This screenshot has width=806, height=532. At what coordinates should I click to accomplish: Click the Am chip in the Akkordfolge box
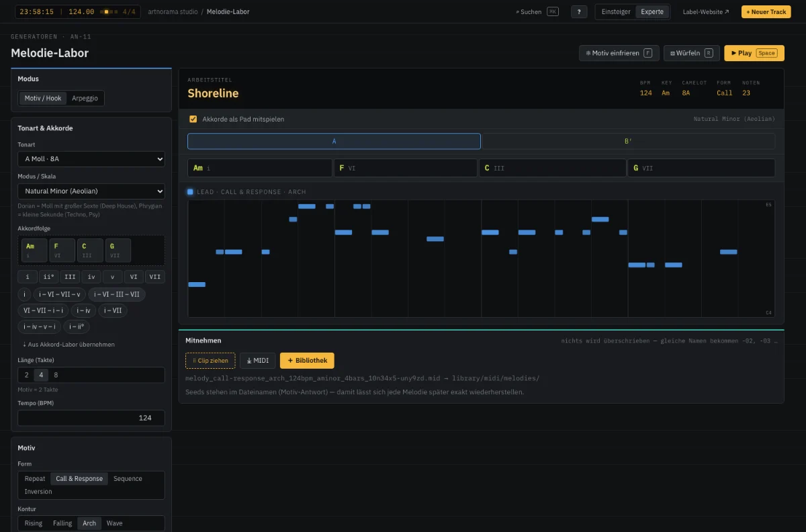(x=34, y=251)
